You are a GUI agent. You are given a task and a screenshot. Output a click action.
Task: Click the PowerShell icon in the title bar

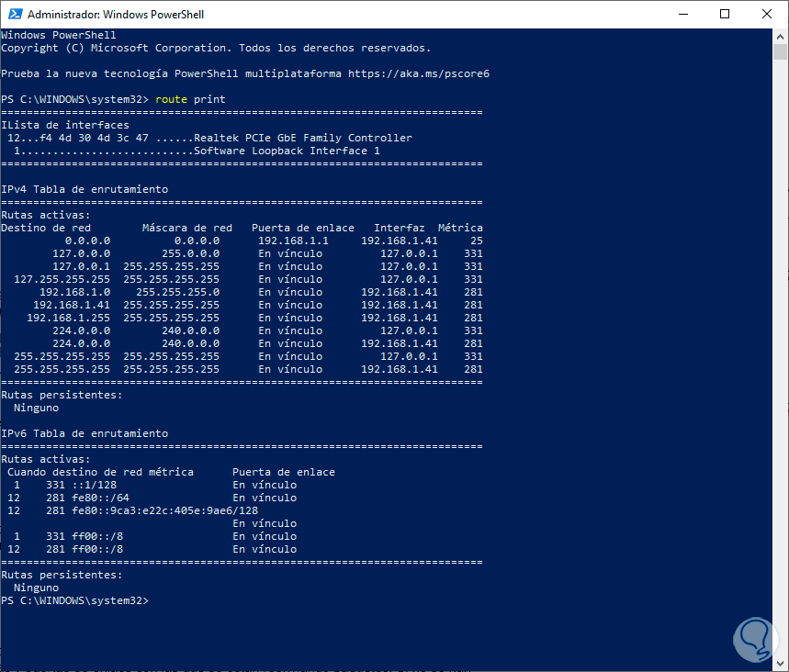tap(15, 14)
